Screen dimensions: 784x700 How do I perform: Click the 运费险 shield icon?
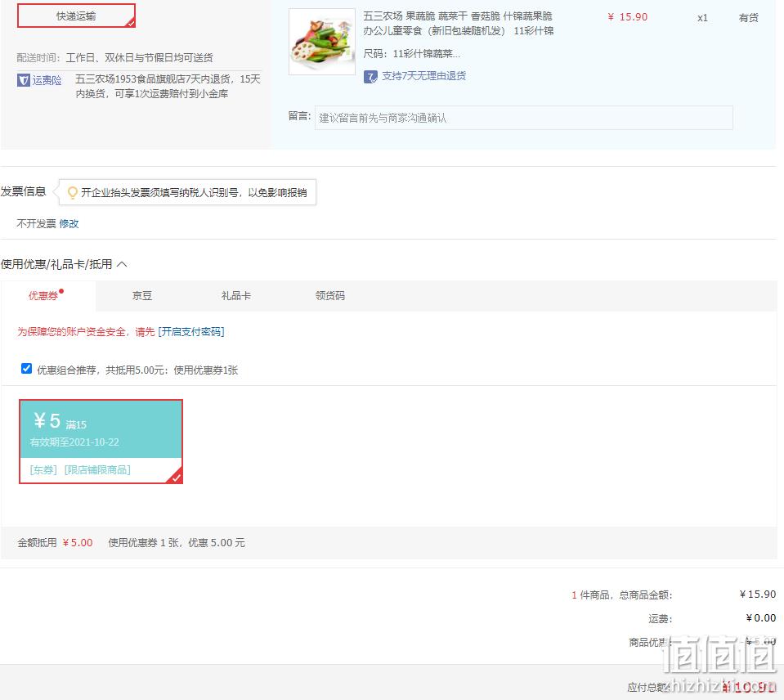tap(23, 80)
